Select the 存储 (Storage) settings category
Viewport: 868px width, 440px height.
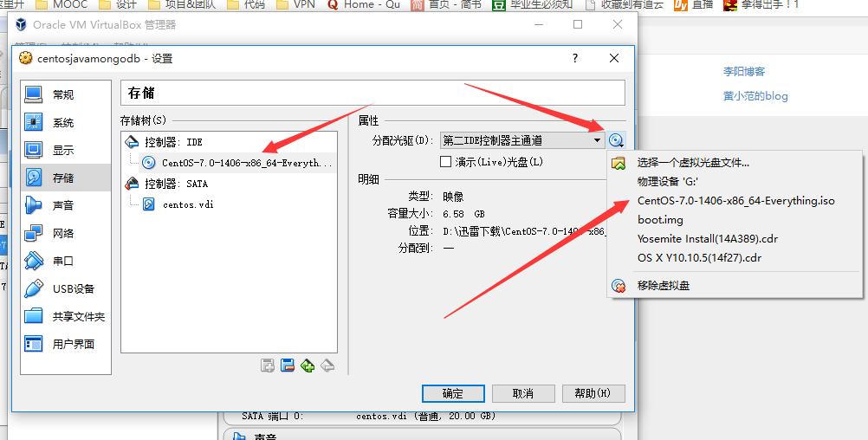tap(65, 178)
